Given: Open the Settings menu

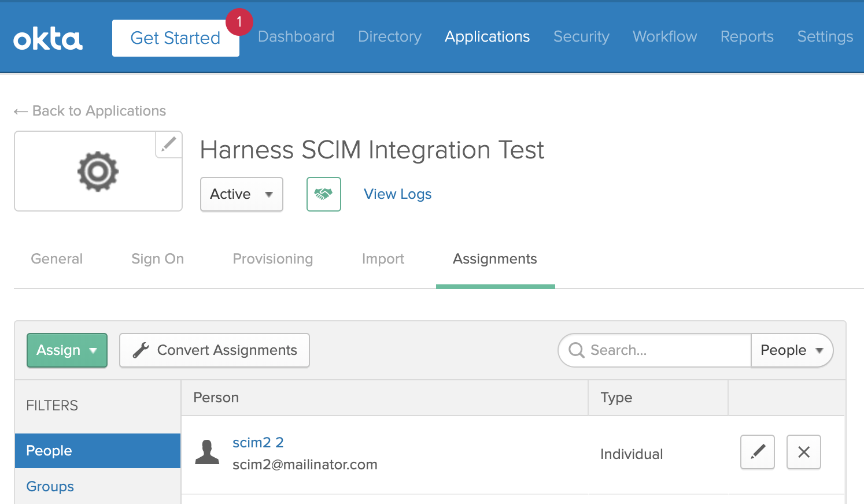Looking at the screenshot, I should coord(825,36).
